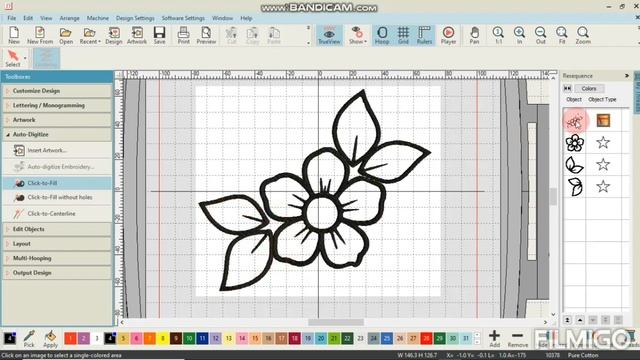Image resolution: width=640 pixels, height=360 pixels.
Task: Click the Apply color tool
Action: (50, 339)
